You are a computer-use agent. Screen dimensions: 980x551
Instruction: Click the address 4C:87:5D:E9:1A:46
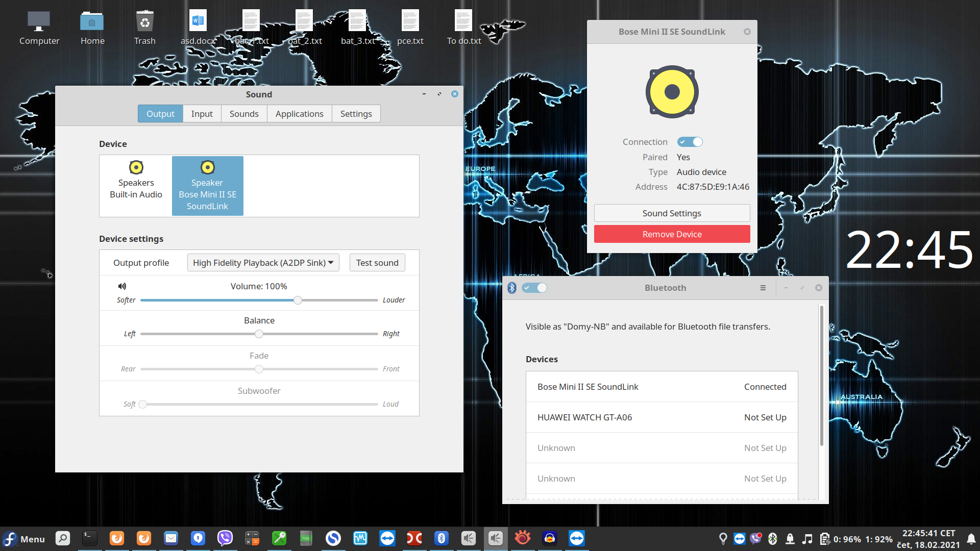[x=713, y=187]
